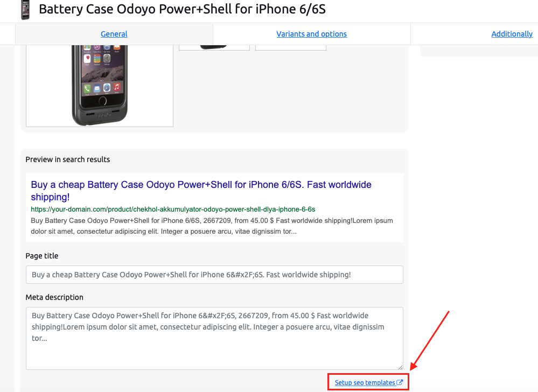Click the green your-domain.com preview URL
The height and width of the screenshot is (392, 538).
pyautogui.click(x=173, y=209)
